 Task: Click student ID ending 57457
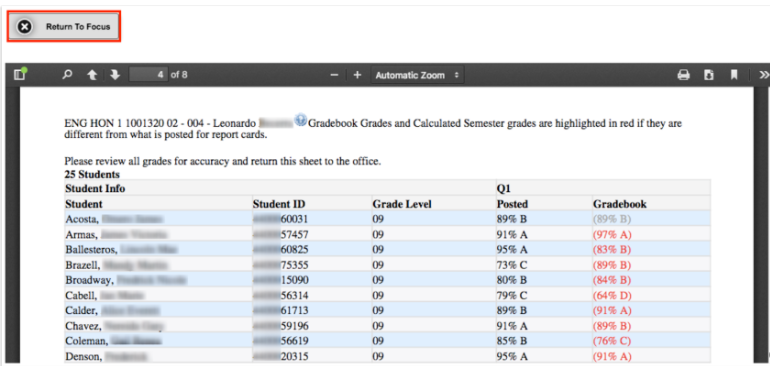280,234
